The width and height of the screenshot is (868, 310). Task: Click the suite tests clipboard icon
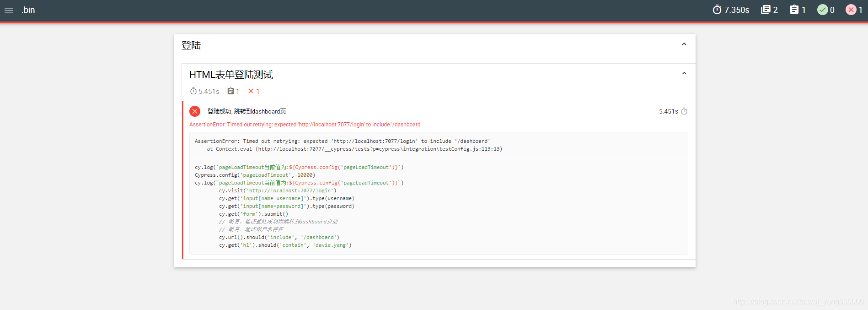pos(231,92)
